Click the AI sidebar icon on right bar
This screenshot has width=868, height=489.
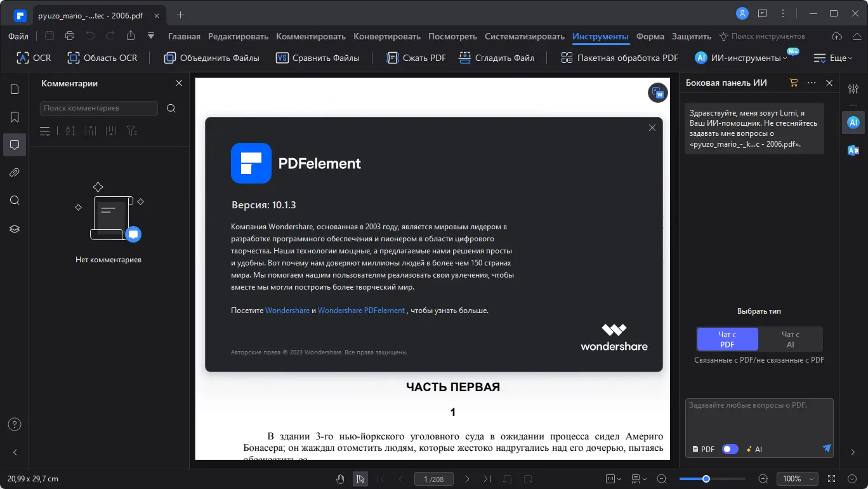[x=853, y=123]
